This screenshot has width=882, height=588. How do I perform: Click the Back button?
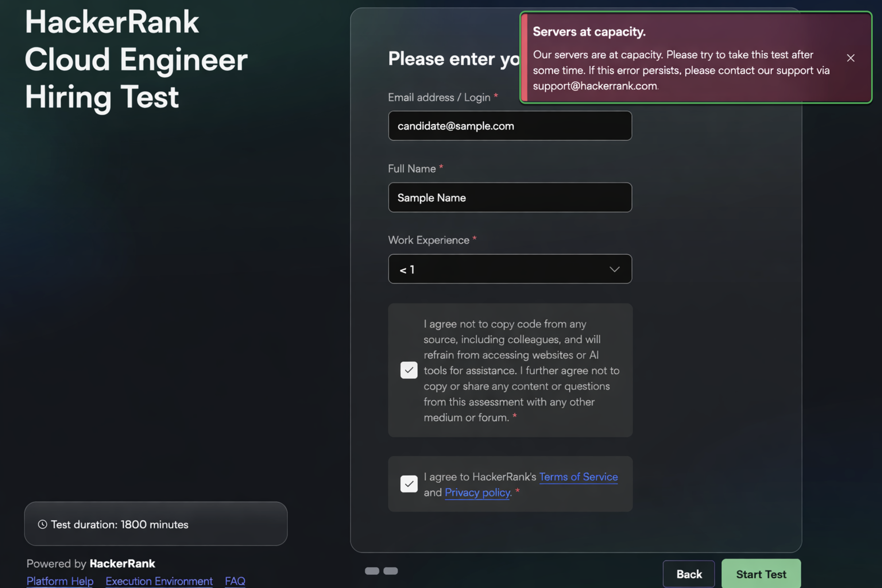point(689,574)
